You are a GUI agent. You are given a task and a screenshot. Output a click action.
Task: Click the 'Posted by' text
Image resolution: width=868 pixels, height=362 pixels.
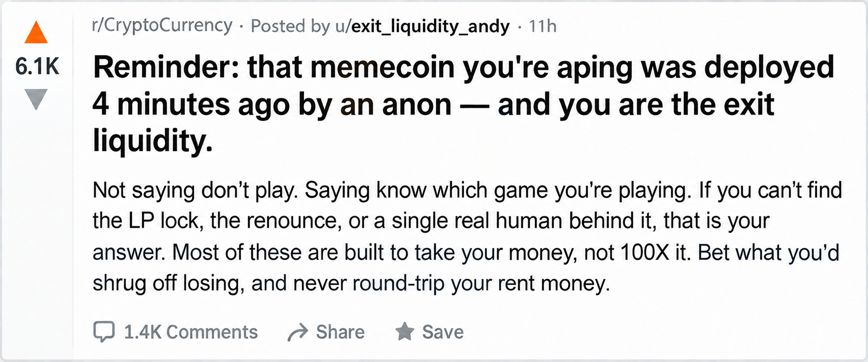290,26
